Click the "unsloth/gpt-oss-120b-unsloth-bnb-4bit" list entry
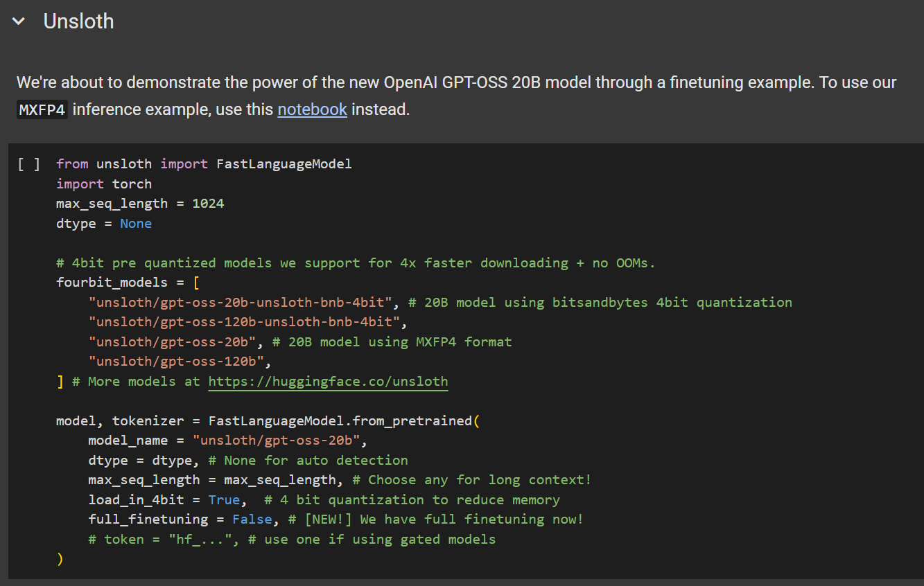 (x=245, y=322)
